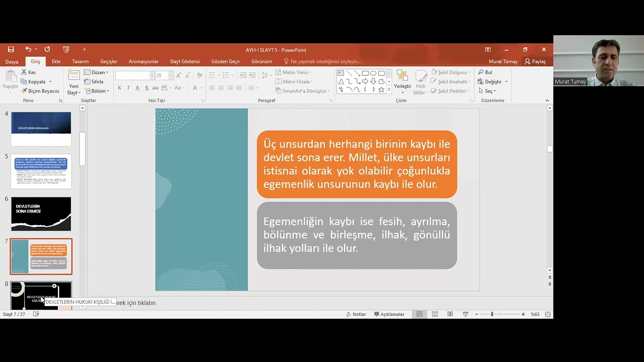Select slide 4 'Devletlerin Kurulması' thumbnail
The image size is (644, 362).
[41, 129]
